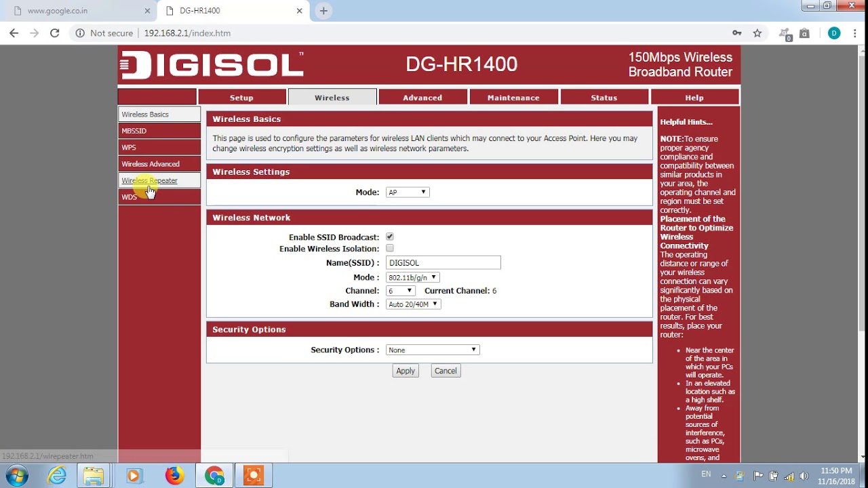Close the DG-HR1400 tab
Image resolution: width=868 pixels, height=488 pixels.
(x=299, y=11)
